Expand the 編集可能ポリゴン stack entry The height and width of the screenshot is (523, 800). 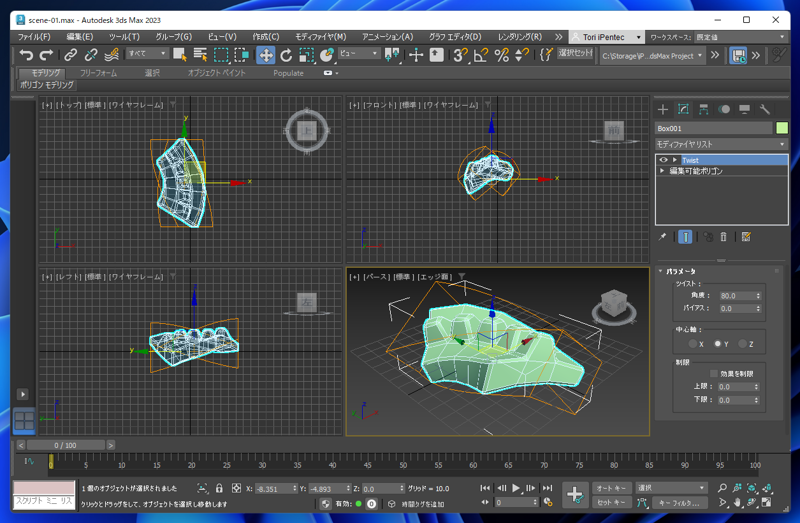click(x=662, y=171)
